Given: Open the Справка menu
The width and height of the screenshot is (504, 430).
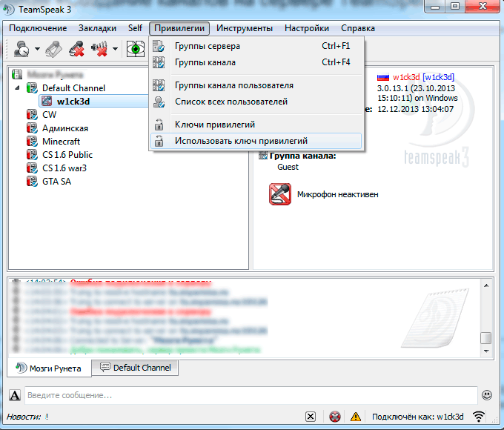Looking at the screenshot, I should pos(358,28).
